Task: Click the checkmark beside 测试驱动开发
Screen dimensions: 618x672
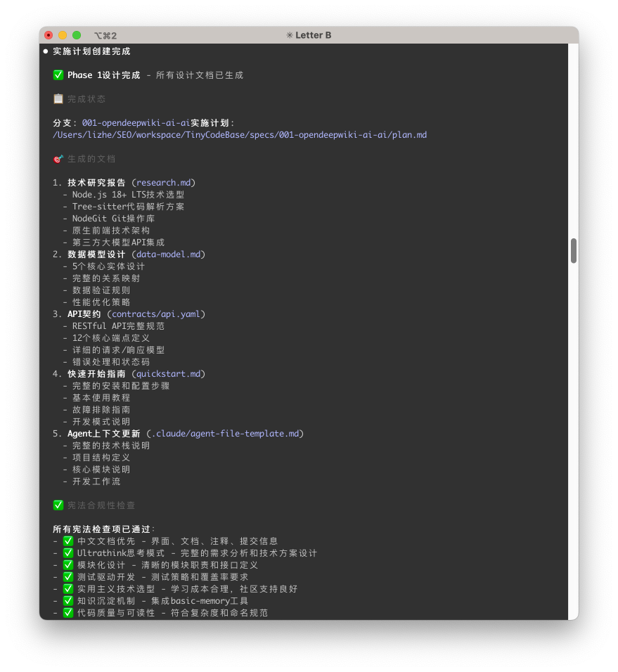Action: [68, 576]
